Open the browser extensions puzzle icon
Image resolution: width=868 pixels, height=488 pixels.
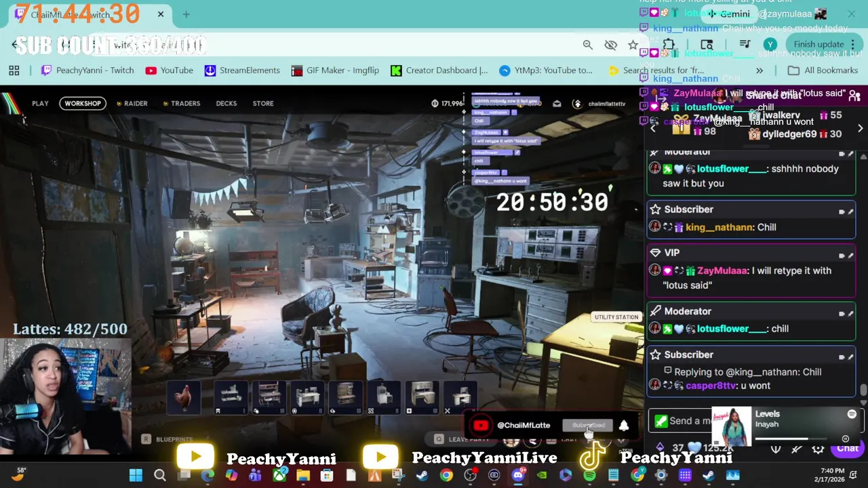669,45
